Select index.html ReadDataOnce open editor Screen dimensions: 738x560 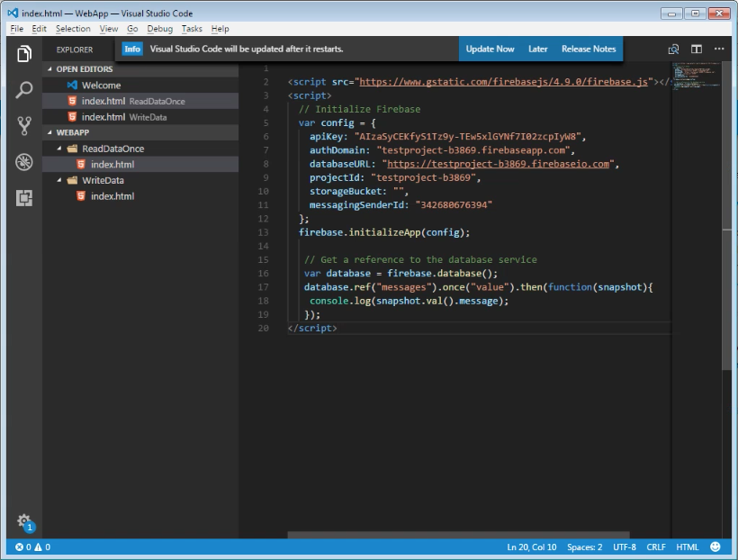(140, 101)
